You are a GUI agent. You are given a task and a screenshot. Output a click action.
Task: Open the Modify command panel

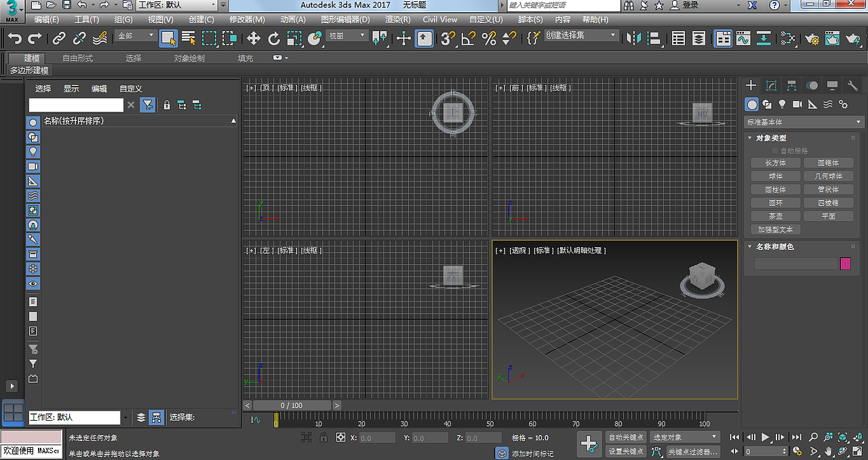[770, 85]
